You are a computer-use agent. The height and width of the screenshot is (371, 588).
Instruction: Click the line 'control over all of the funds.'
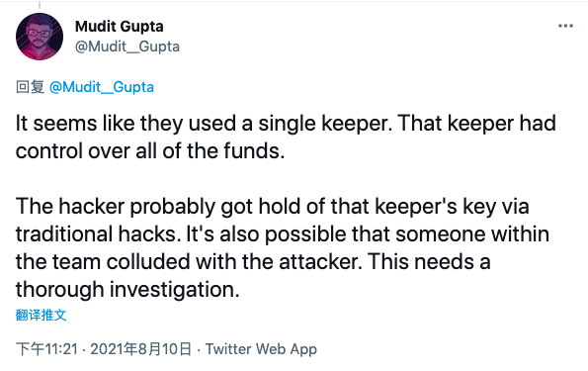150,151
